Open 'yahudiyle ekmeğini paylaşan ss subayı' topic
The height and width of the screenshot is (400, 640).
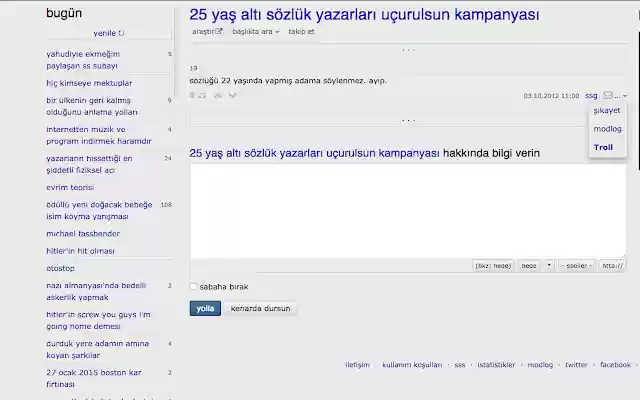[83, 60]
